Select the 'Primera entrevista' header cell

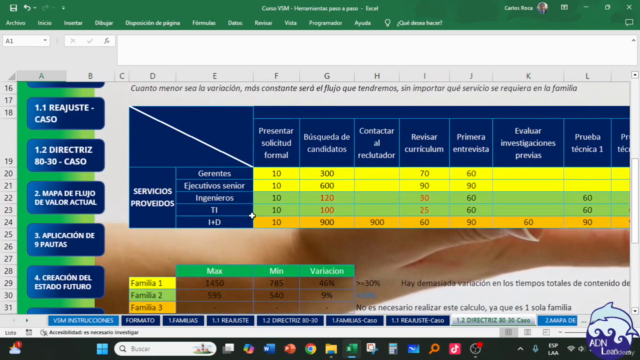(471, 143)
